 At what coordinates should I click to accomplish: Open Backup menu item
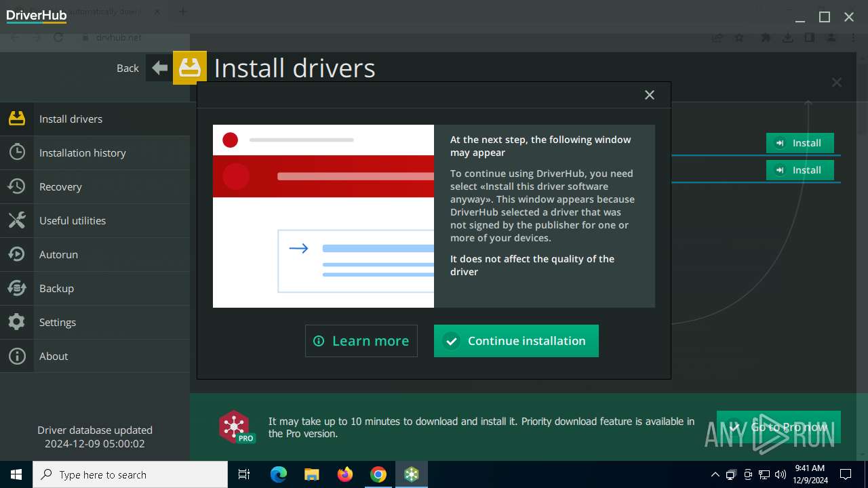95,288
